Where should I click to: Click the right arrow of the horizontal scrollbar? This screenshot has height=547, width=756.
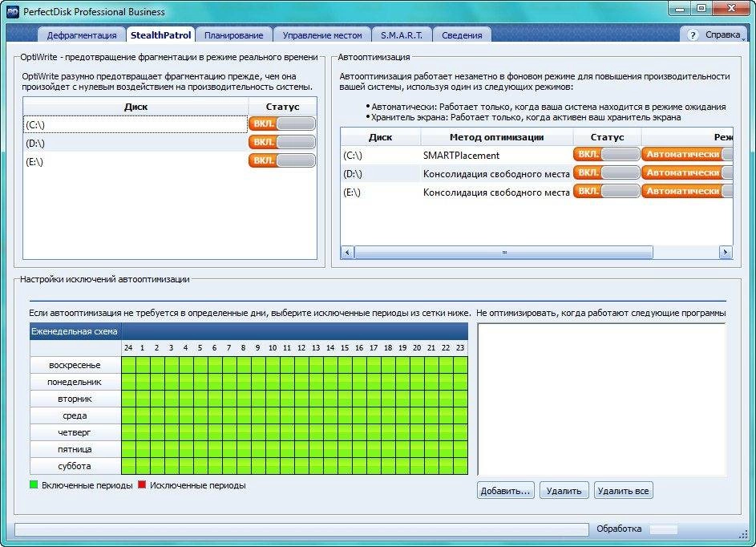click(x=726, y=253)
